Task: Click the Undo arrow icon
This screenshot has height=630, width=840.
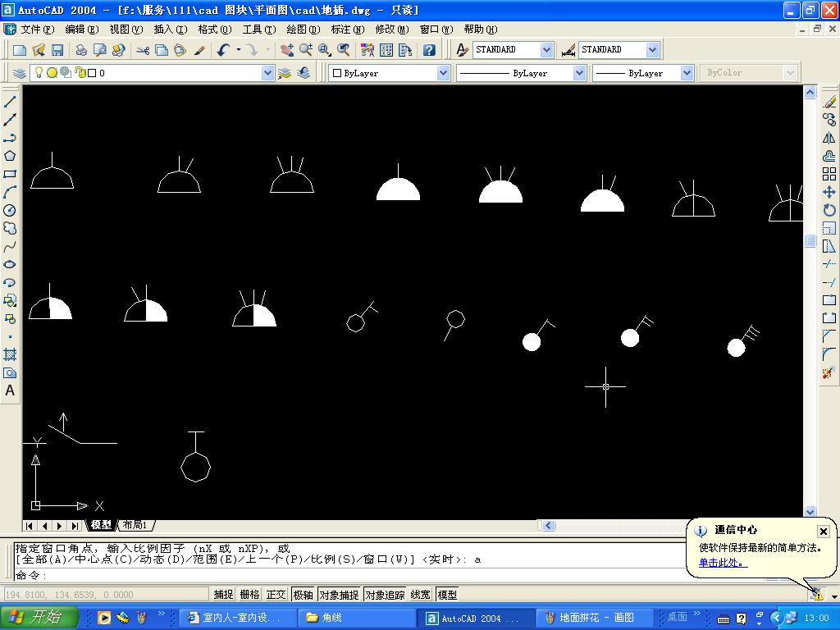Action: pyautogui.click(x=223, y=50)
